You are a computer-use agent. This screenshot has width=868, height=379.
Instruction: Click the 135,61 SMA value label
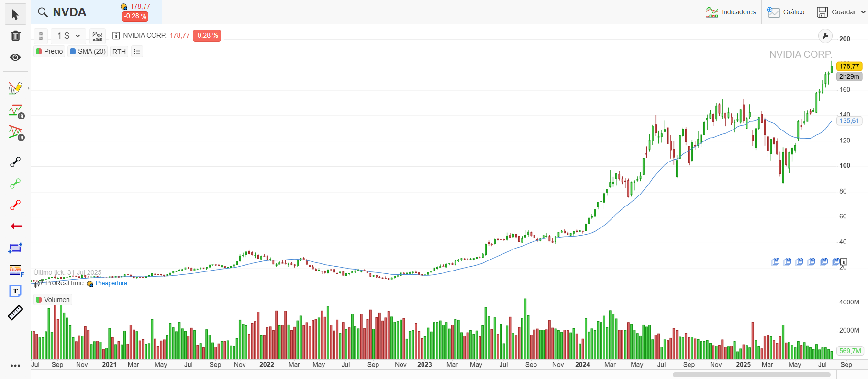point(849,121)
